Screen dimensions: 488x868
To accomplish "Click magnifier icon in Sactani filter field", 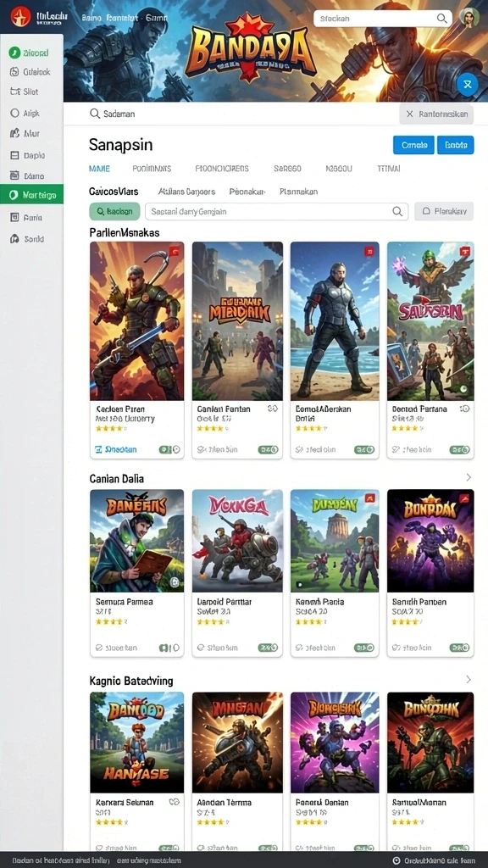I will [x=397, y=211].
